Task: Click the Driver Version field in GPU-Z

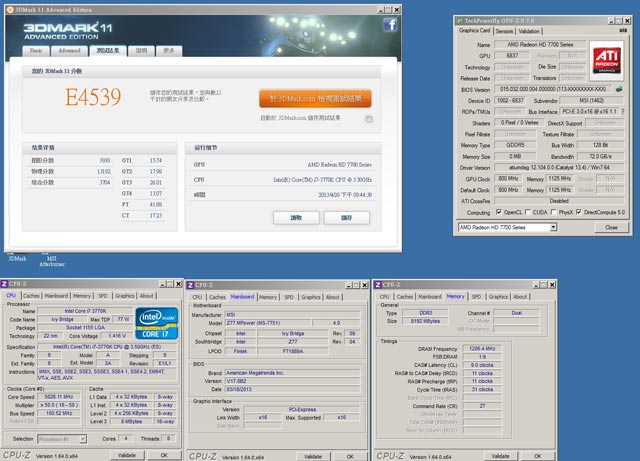Action: [x=559, y=167]
